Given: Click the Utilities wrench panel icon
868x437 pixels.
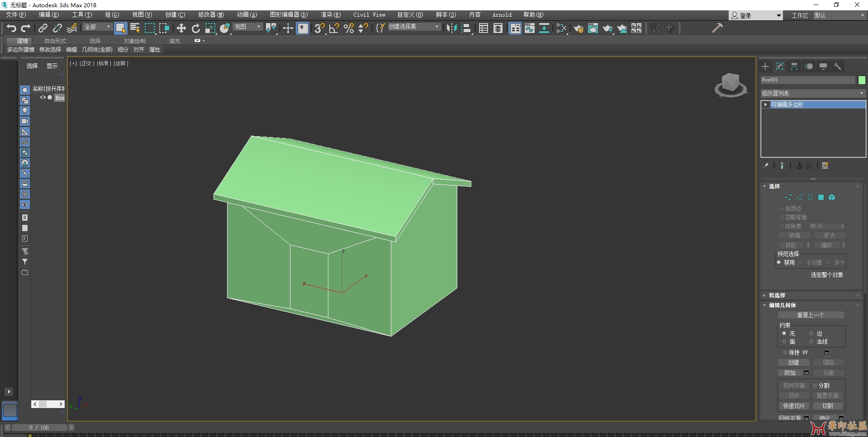Looking at the screenshot, I should [838, 66].
